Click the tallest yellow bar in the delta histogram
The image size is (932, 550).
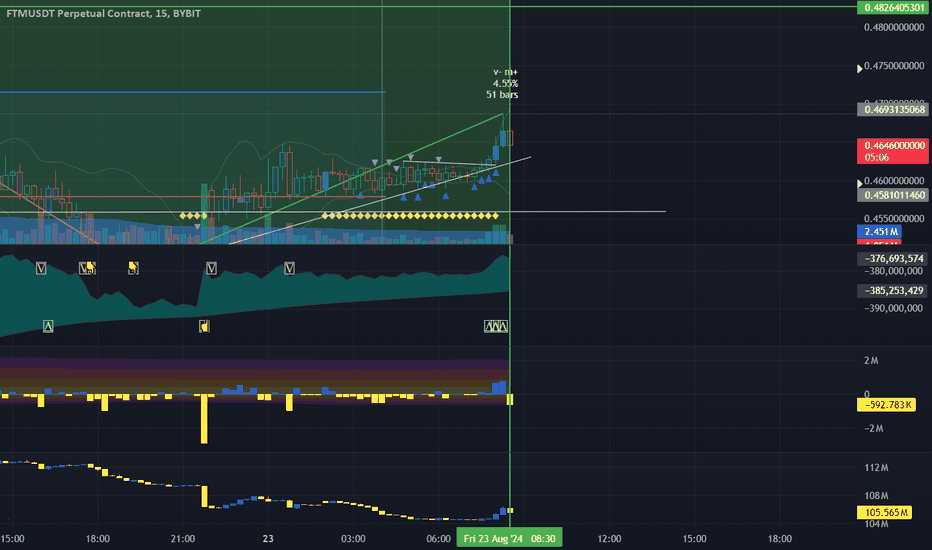[x=204, y=419]
